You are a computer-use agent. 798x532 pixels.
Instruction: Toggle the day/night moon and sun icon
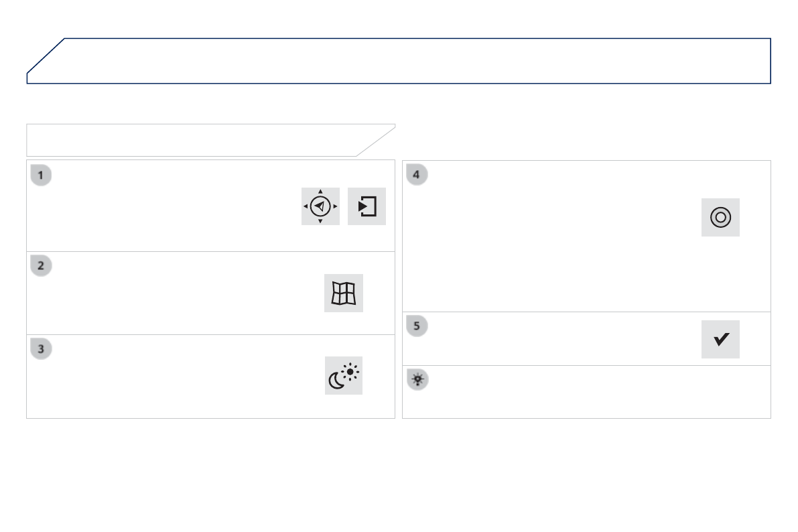pos(344,375)
